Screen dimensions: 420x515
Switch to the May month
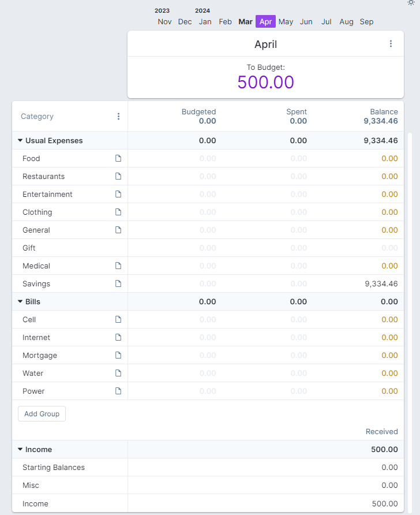point(286,22)
